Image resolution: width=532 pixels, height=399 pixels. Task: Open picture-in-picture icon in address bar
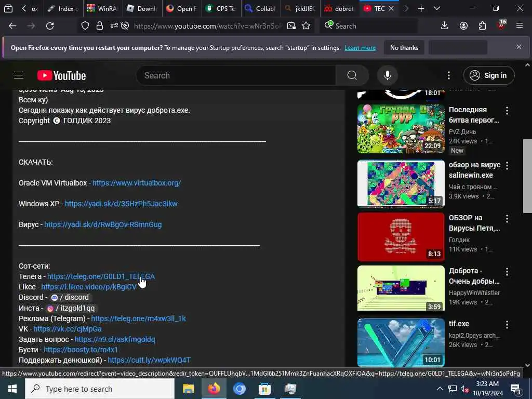(x=291, y=26)
